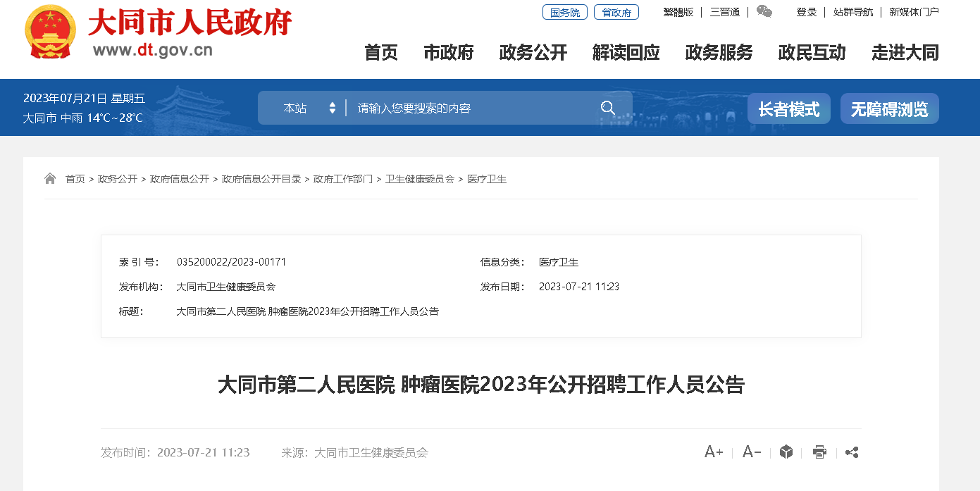980x491 pixels.
Task: Go to 政务公开 breadcrumb link
Action: [x=118, y=179]
